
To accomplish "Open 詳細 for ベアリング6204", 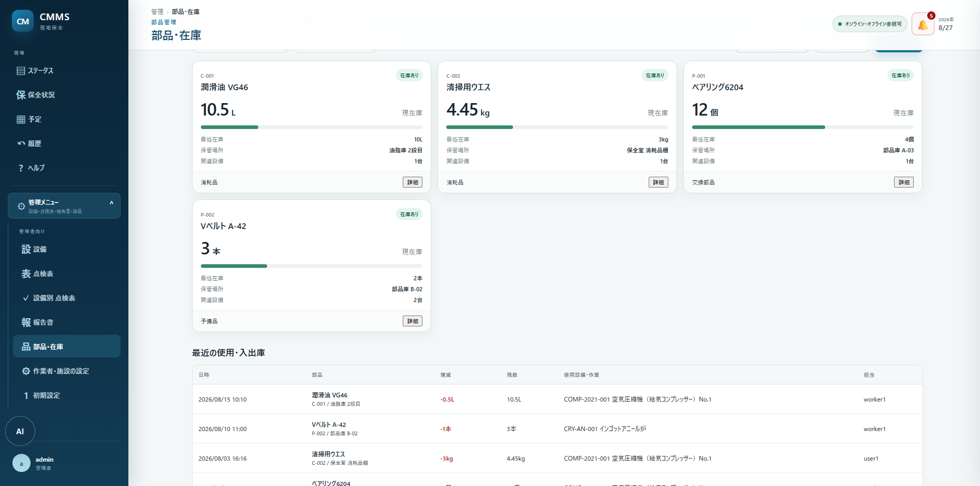I will point(904,182).
